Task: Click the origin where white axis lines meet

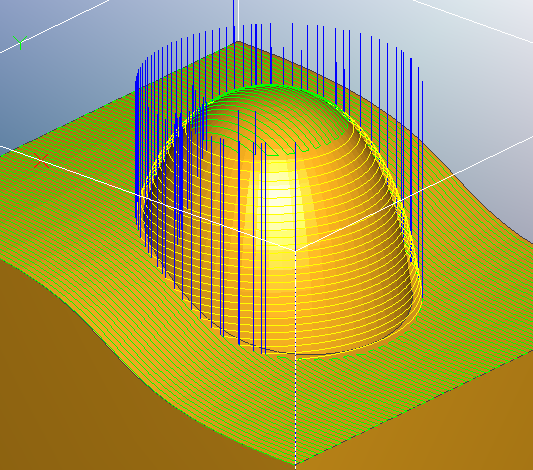Action: coord(295,251)
